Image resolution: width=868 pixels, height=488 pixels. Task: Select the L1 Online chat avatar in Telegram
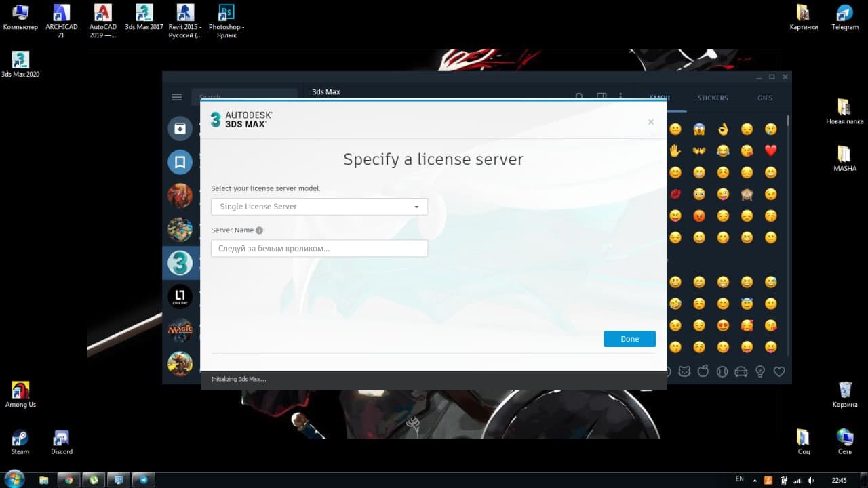coord(180,297)
